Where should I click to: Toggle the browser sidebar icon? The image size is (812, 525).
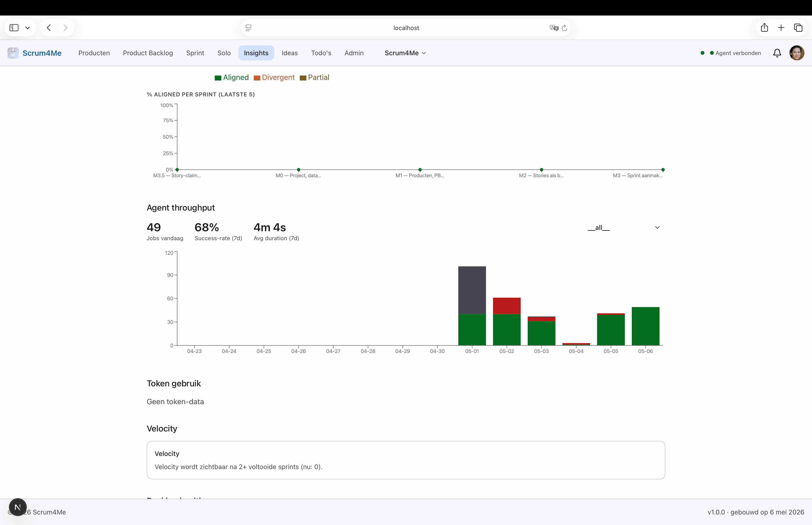tap(14, 28)
